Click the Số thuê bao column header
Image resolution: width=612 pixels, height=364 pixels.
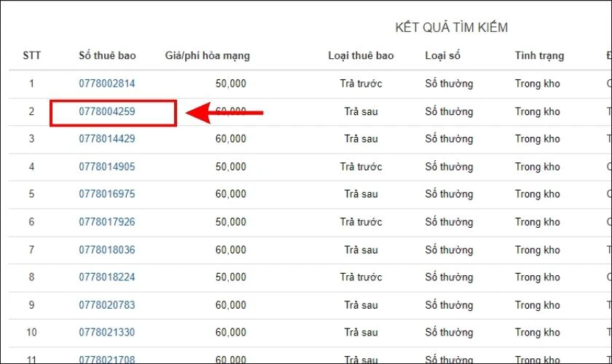click(x=107, y=55)
